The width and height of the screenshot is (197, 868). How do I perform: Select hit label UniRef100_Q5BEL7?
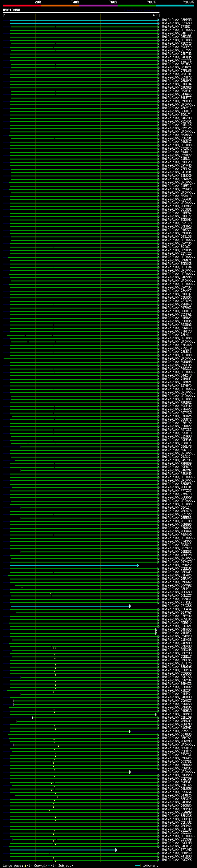(177, 657)
